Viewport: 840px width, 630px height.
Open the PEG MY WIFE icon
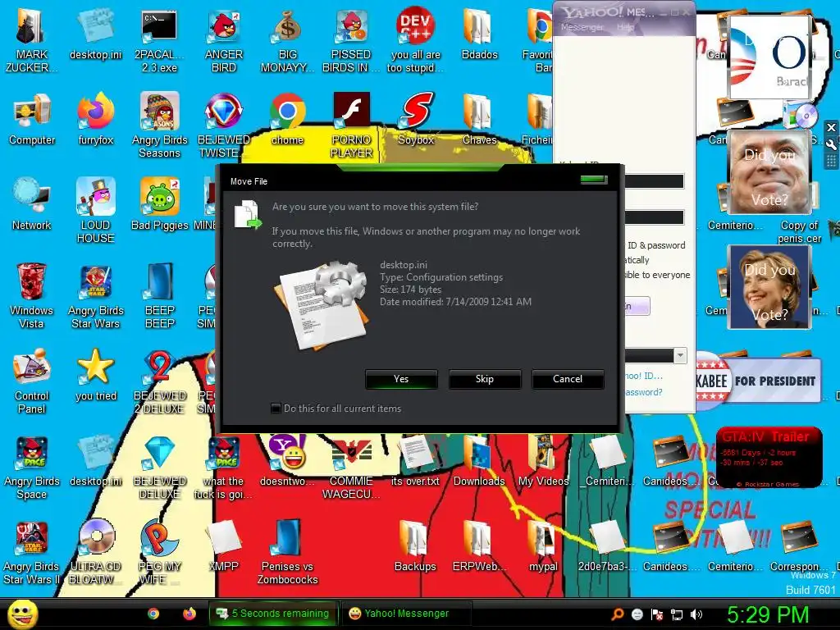[x=160, y=552]
